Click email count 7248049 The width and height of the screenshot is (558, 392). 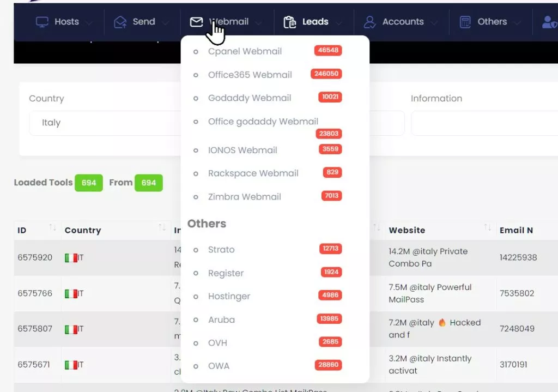tap(517, 329)
